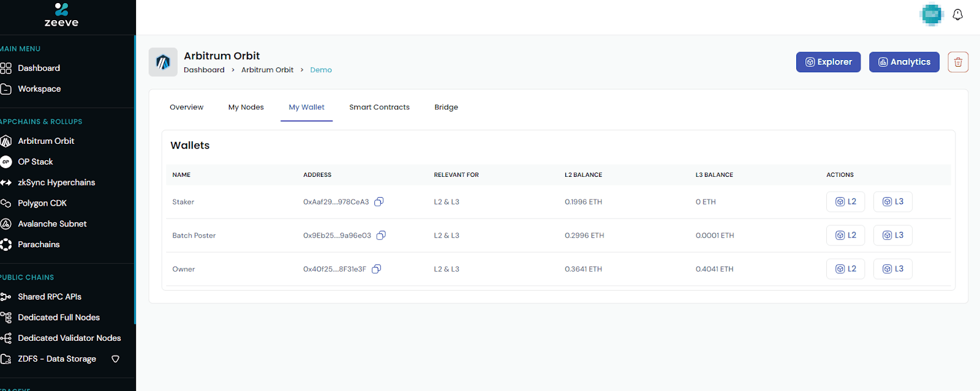This screenshot has height=391, width=980.
Task: Select the My Wallet tab
Action: coord(307,107)
